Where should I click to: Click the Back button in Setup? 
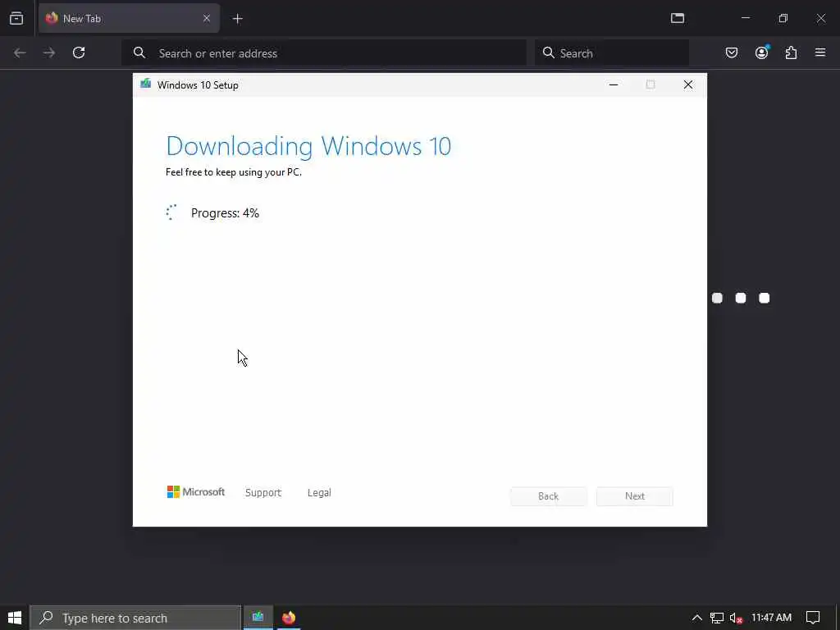tap(549, 496)
